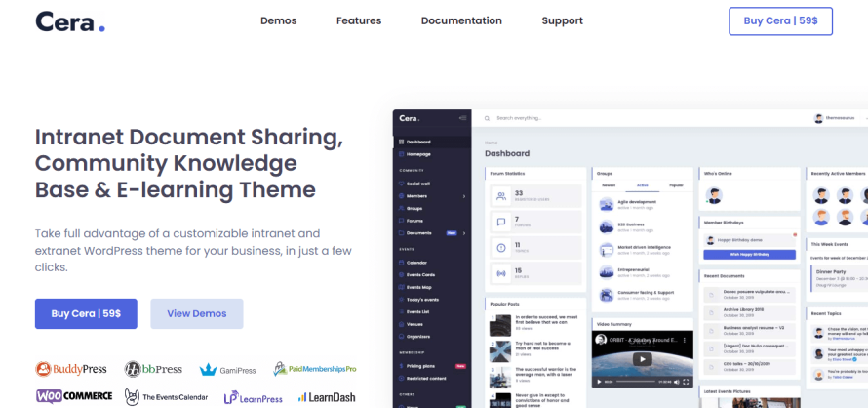
Task: Click the Forums icon in the sidebar
Action: 402,221
